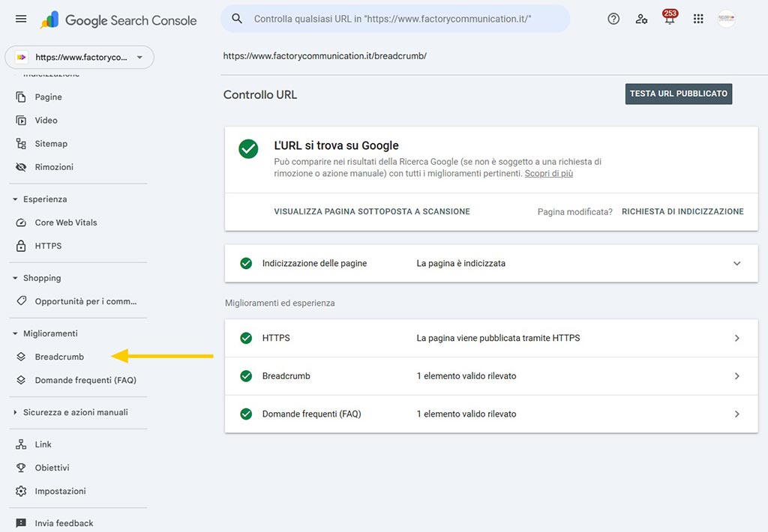Select Sitemap in the sidebar
The height and width of the screenshot is (532, 768).
click(51, 144)
